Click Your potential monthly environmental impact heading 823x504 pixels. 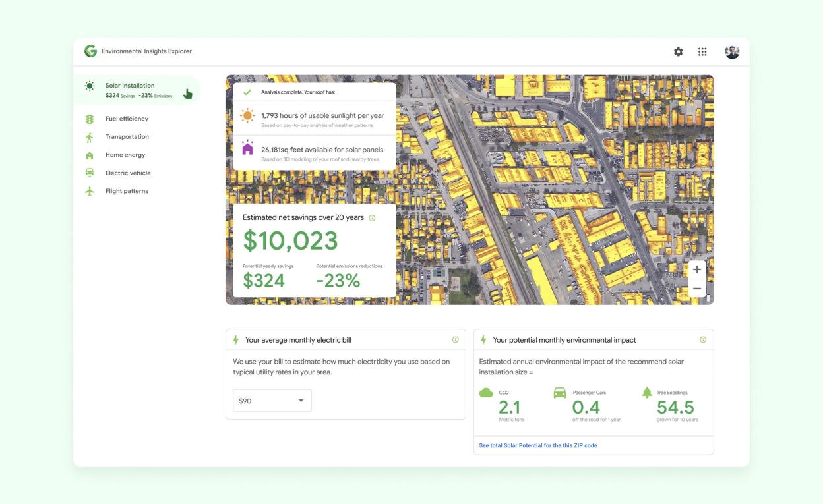pos(564,340)
